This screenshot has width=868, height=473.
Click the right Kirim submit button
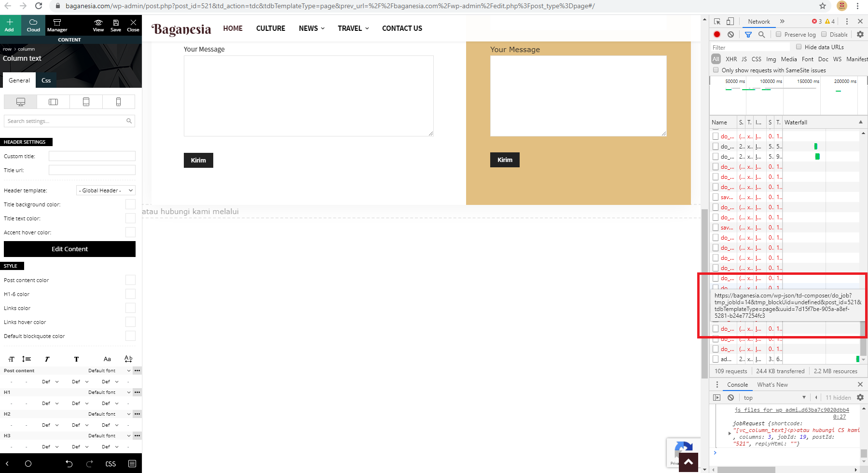(505, 160)
